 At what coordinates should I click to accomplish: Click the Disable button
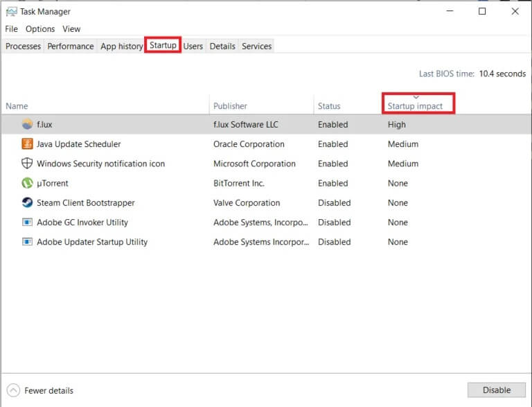pyautogui.click(x=497, y=390)
